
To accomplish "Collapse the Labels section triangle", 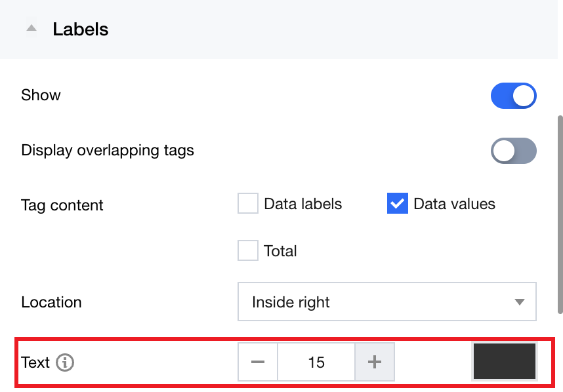I will [31, 29].
